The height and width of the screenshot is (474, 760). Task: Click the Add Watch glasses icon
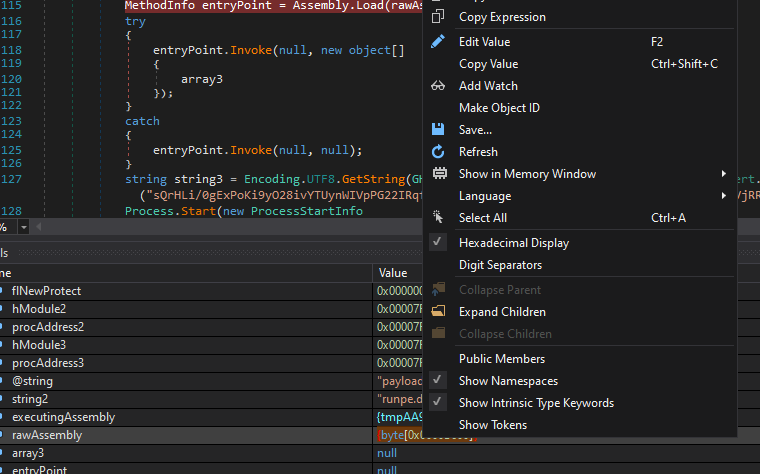[x=438, y=86]
